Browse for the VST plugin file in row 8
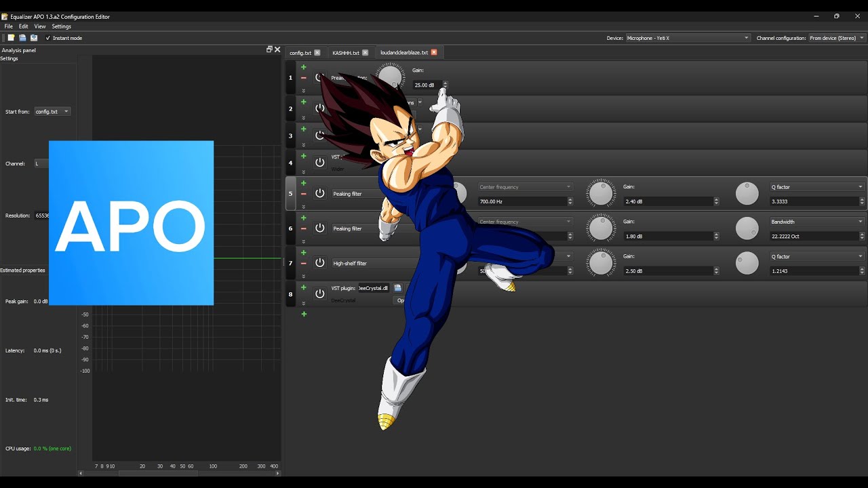This screenshot has width=868, height=488. pos(398,288)
